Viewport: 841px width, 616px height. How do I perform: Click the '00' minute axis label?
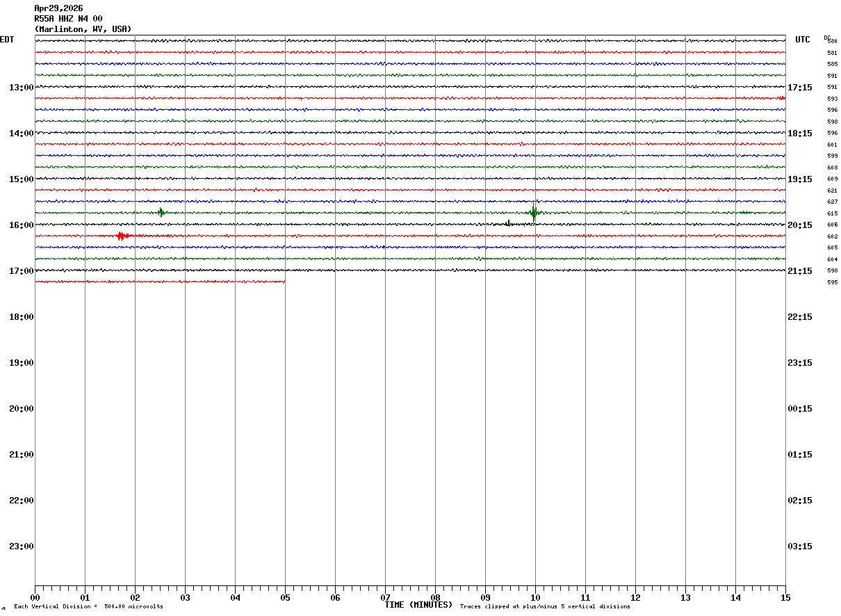(x=35, y=598)
